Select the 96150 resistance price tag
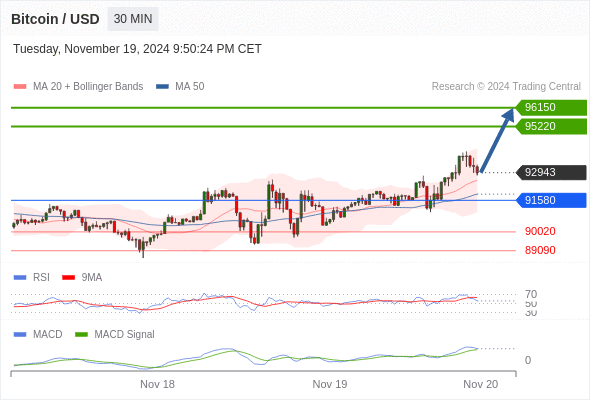The image size is (590, 400). pyautogui.click(x=551, y=108)
